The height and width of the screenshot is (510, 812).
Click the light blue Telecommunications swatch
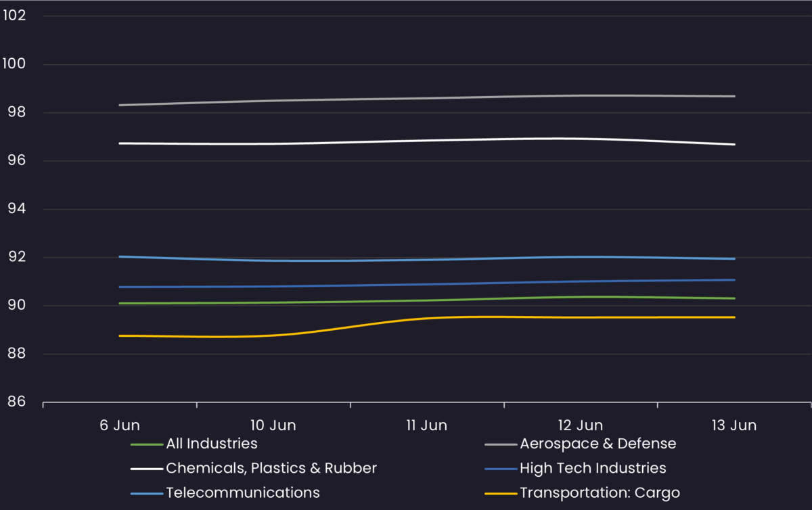147,493
